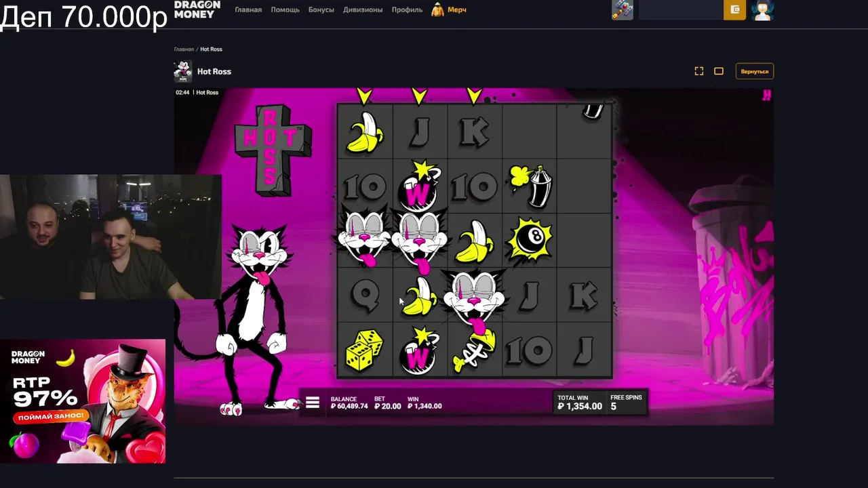Click the fish bone symbol

[473, 351]
